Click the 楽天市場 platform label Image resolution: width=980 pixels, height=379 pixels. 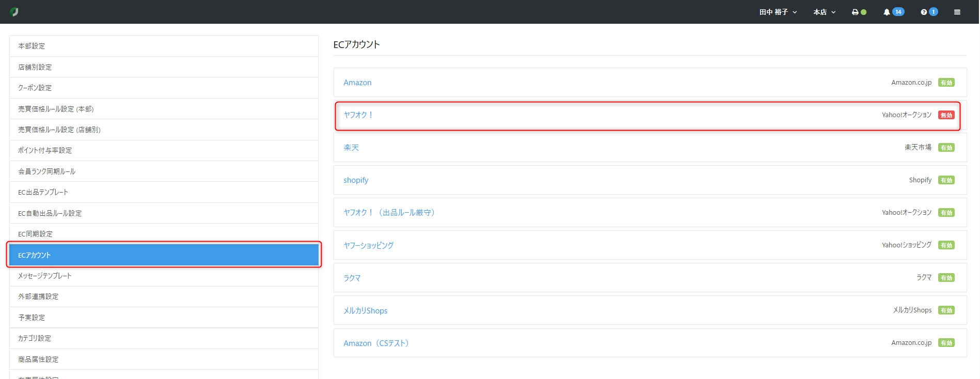918,148
